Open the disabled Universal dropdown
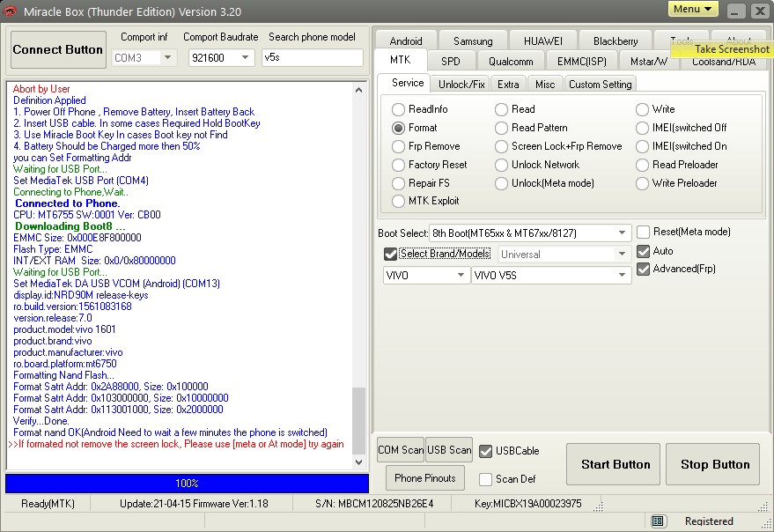The height and width of the screenshot is (532, 774). coord(564,255)
